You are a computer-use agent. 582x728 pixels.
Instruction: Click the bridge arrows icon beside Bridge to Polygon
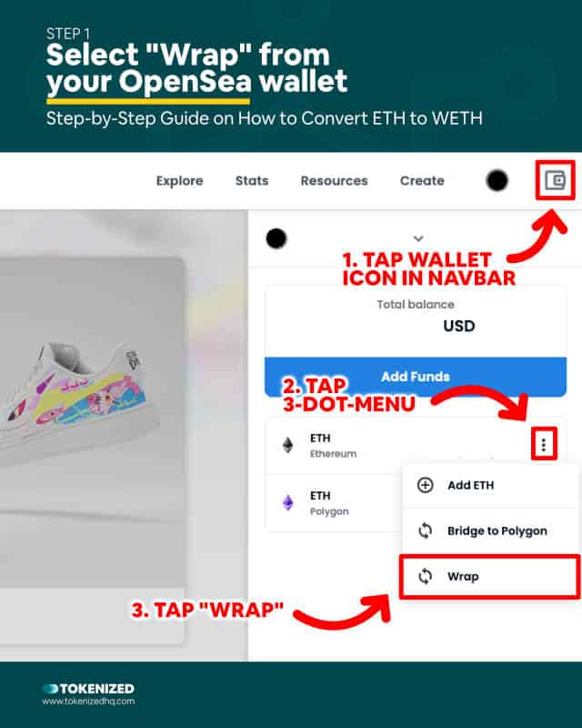pyautogui.click(x=425, y=531)
